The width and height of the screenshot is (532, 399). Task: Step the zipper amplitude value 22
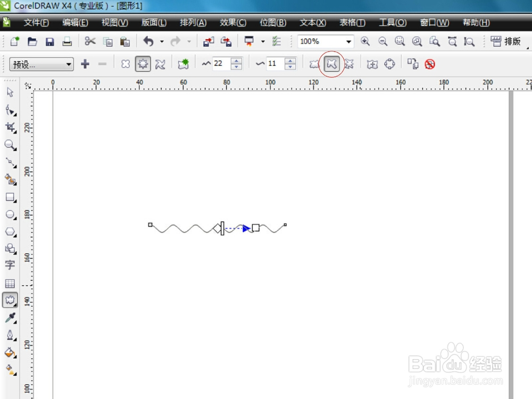point(236,64)
